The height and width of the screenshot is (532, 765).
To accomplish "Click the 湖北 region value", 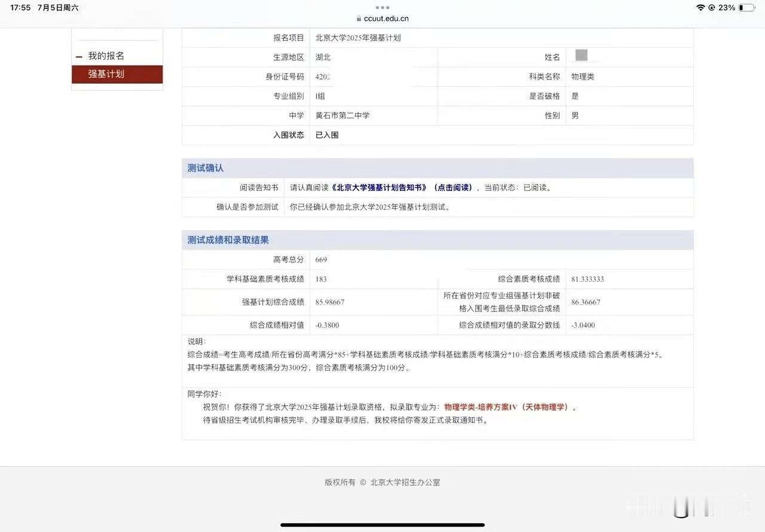I will [323, 57].
